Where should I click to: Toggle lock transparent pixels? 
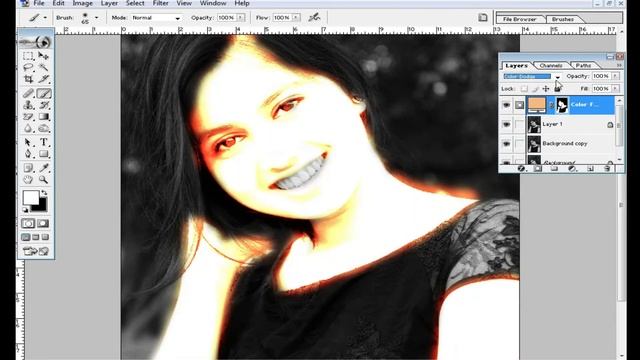pyautogui.click(x=524, y=89)
